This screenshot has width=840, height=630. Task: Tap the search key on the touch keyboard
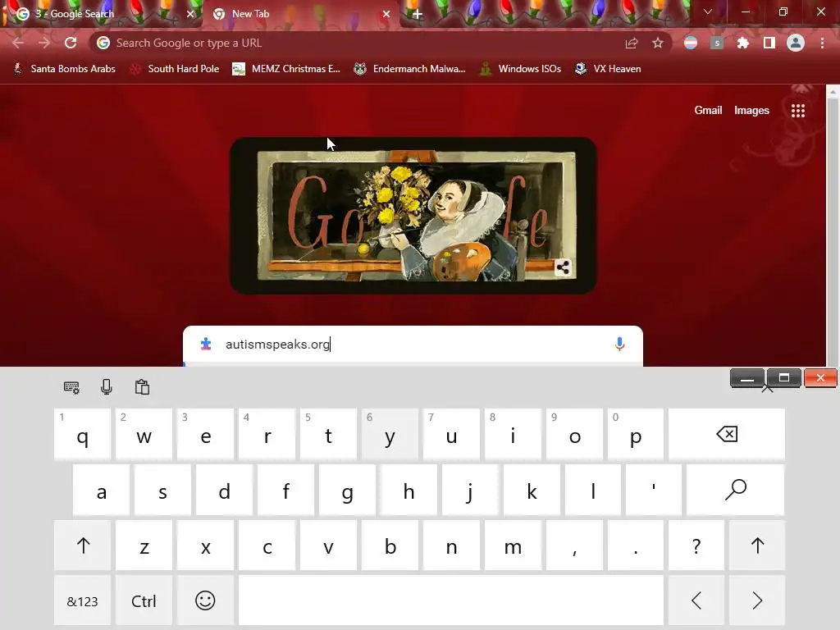point(735,490)
